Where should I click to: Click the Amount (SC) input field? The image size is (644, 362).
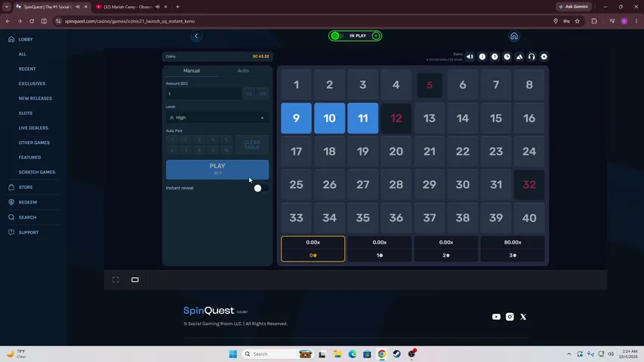click(204, 94)
